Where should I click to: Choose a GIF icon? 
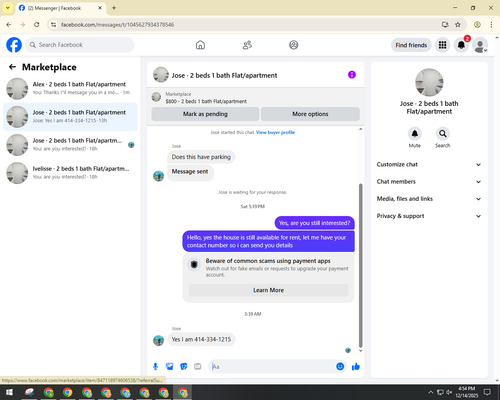[x=198, y=367]
